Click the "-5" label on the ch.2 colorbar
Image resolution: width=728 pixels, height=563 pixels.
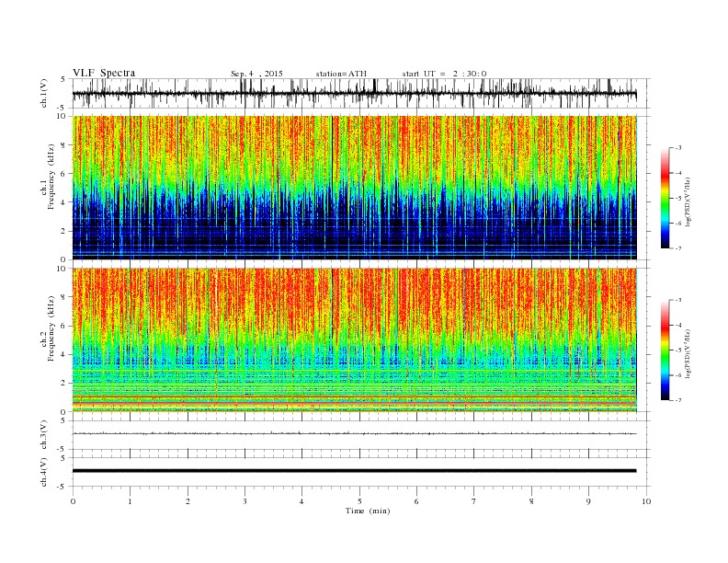(677, 350)
